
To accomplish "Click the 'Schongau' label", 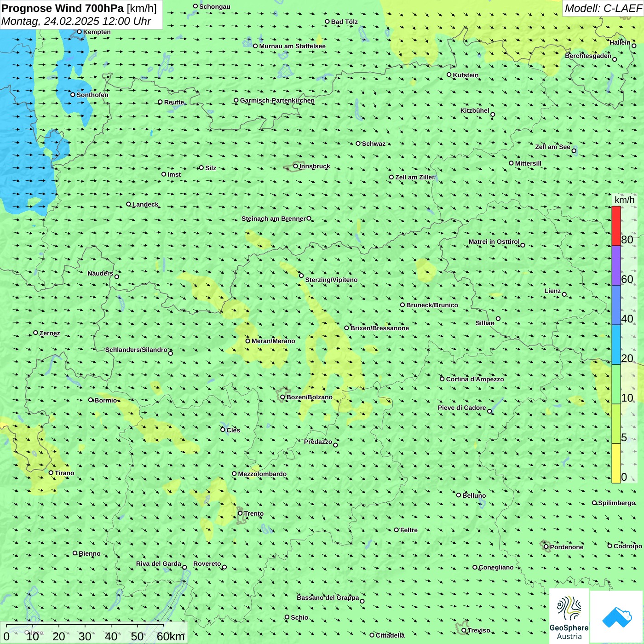I will [215, 6].
